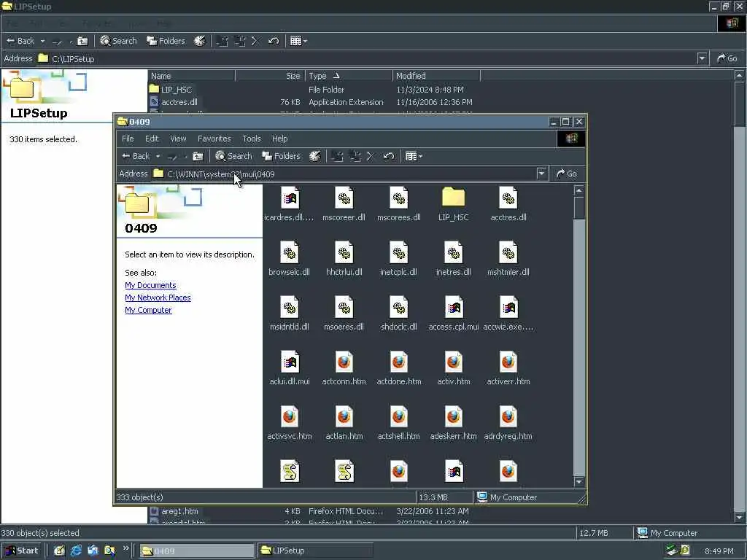Open Back history dropdown in 0409 window
747x560 pixels.
click(158, 156)
